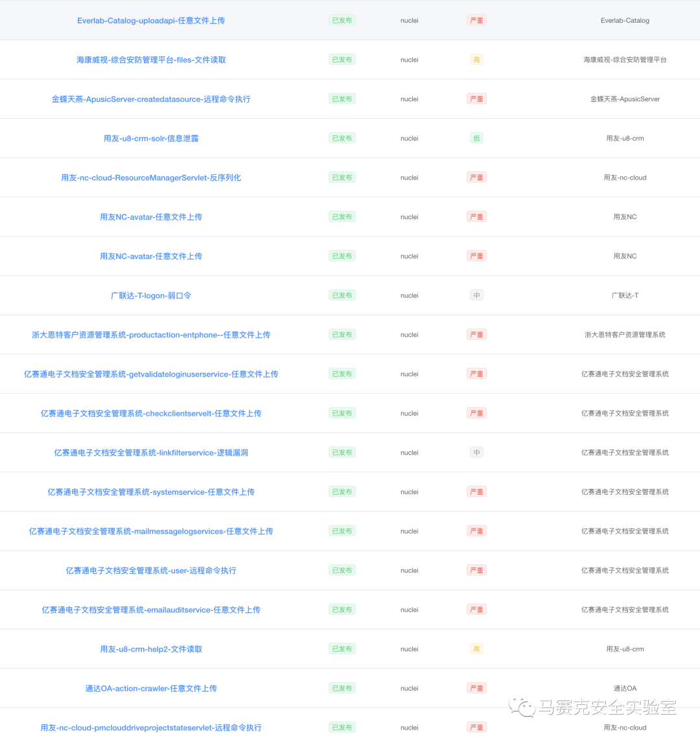Click 浙大恩特客户资源管理系统 product name cell
This screenshot has width=700, height=738.
625,335
